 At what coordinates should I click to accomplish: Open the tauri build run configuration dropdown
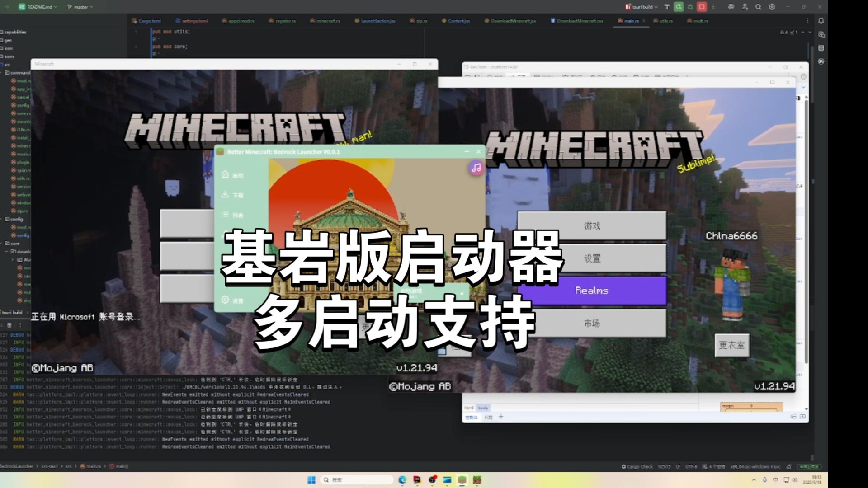[x=641, y=7]
